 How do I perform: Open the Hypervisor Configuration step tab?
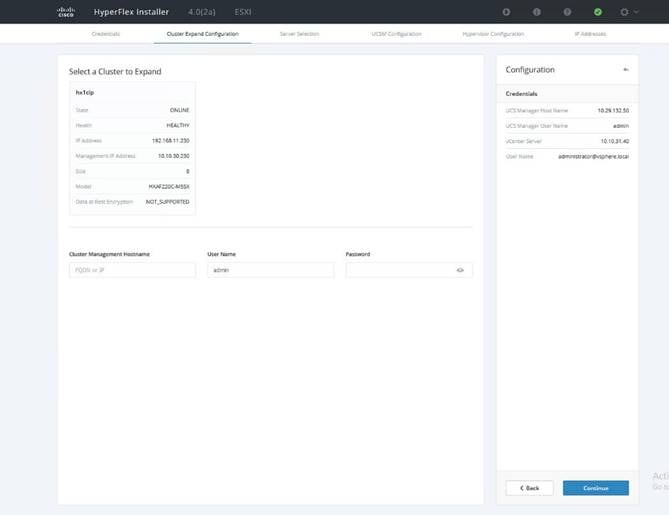pos(493,34)
